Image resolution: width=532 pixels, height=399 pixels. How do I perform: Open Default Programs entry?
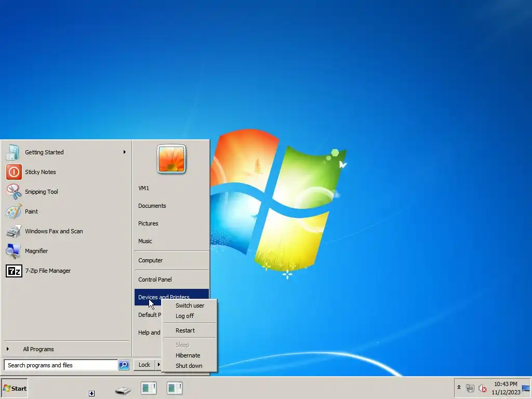pyautogui.click(x=148, y=315)
